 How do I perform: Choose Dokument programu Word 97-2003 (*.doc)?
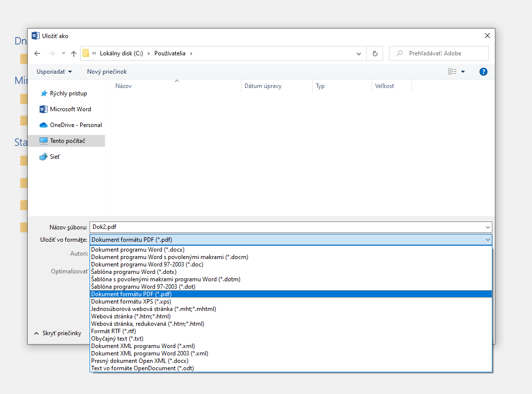[291, 264]
